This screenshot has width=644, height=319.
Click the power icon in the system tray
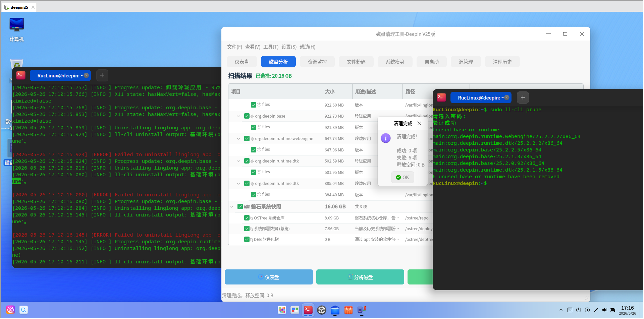coord(579,310)
